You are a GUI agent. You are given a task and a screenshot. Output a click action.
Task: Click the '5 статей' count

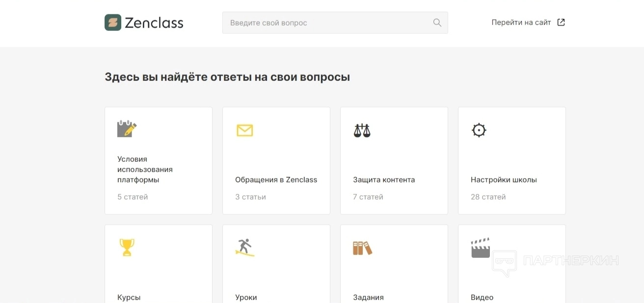(x=133, y=197)
